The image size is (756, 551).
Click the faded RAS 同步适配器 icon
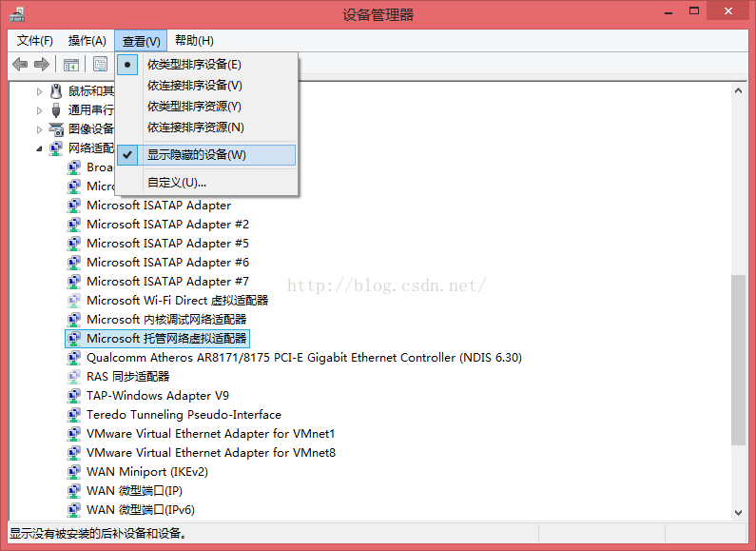point(74,377)
